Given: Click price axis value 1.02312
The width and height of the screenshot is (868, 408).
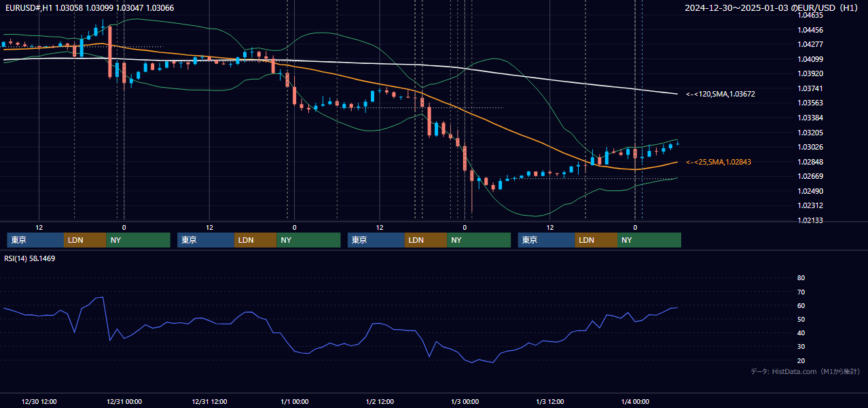Looking at the screenshot, I should [x=810, y=205].
